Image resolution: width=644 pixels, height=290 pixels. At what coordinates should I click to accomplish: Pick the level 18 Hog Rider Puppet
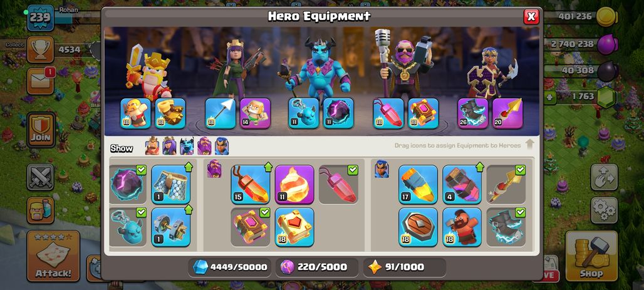(462, 227)
